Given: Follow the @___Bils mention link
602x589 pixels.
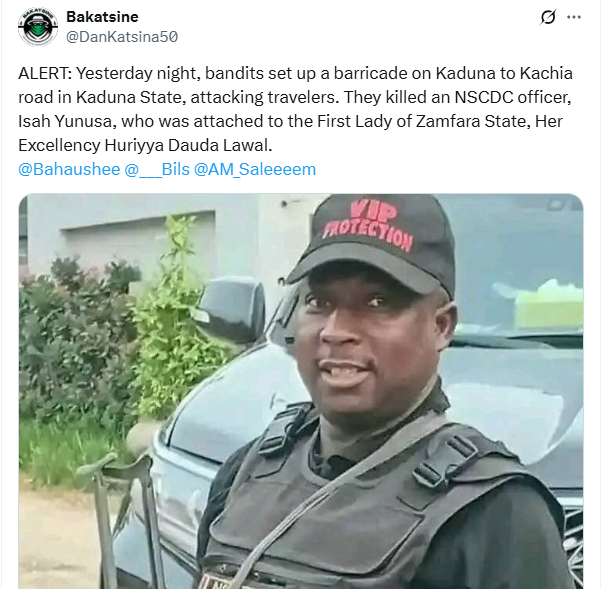Looking at the screenshot, I should pos(157,169).
